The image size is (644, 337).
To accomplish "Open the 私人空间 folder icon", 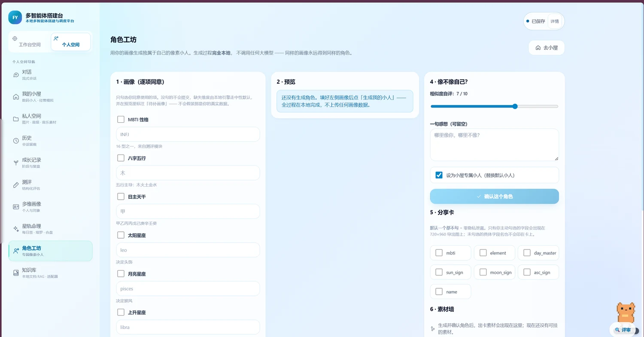I will [x=16, y=118].
